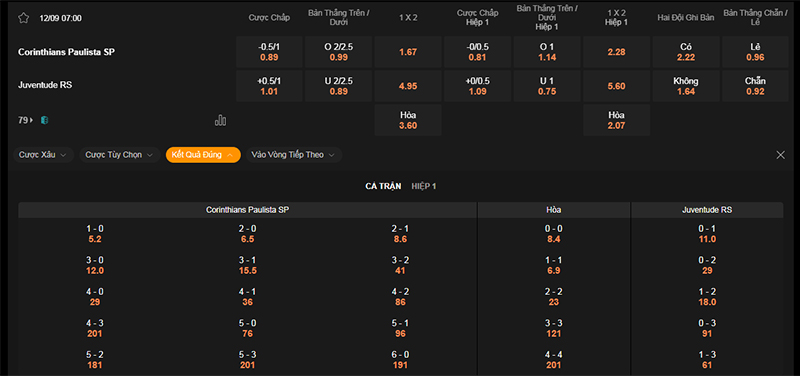The width and height of the screenshot is (800, 376).
Task: Open the Vào Vòng Tiếp Theo dropdown
Action: click(x=294, y=155)
